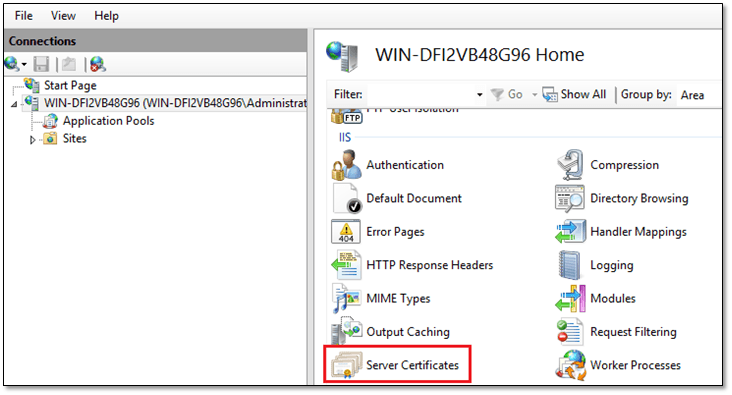Select the WIN-DFI2VB48G96 server node
Image resolution: width=732 pixels, height=395 pixels.
(x=176, y=103)
